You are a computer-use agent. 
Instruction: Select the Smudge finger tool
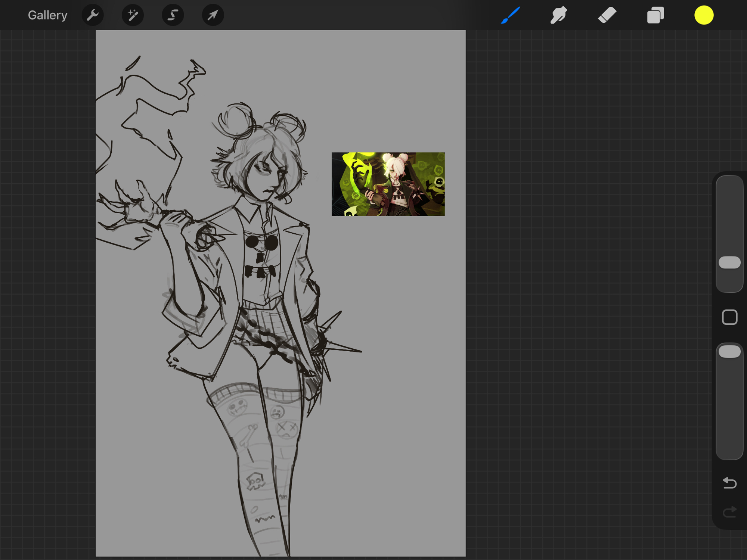[558, 15]
